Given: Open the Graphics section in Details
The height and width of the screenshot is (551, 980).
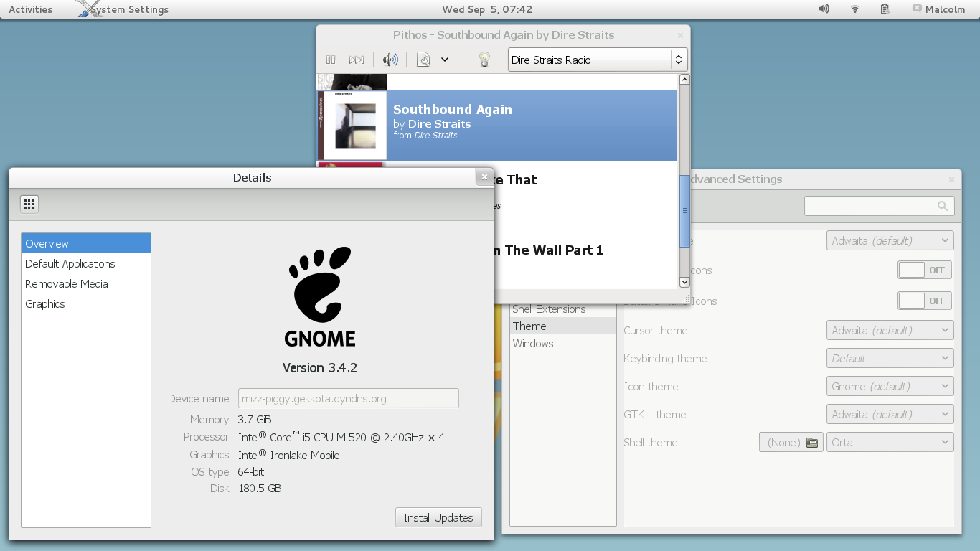Looking at the screenshot, I should click(x=86, y=303).
